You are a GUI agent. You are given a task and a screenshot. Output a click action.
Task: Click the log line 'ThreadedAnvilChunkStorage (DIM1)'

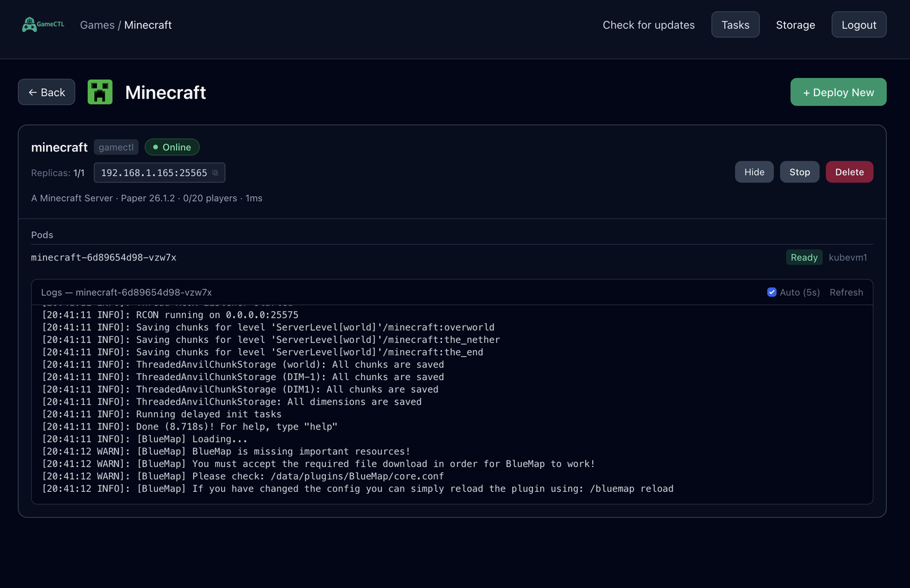[240, 390]
